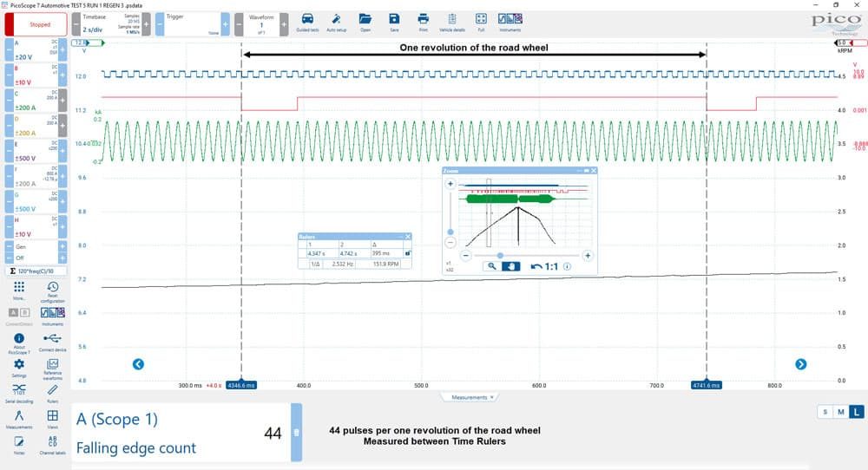Open the Trigger settings panel
Screen dimensions: 868x470
point(193,24)
